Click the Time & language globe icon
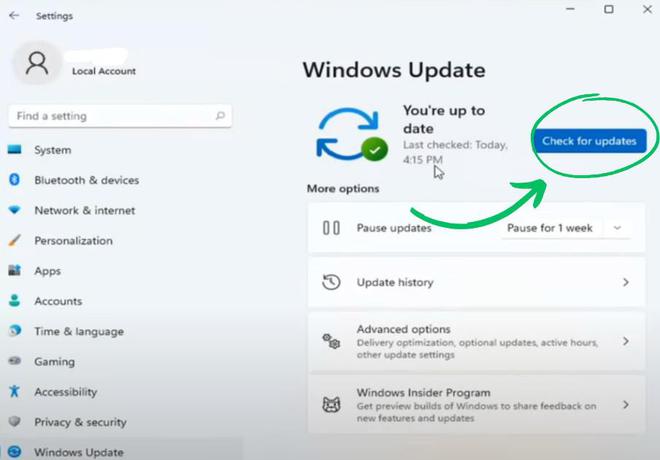 click(x=14, y=331)
